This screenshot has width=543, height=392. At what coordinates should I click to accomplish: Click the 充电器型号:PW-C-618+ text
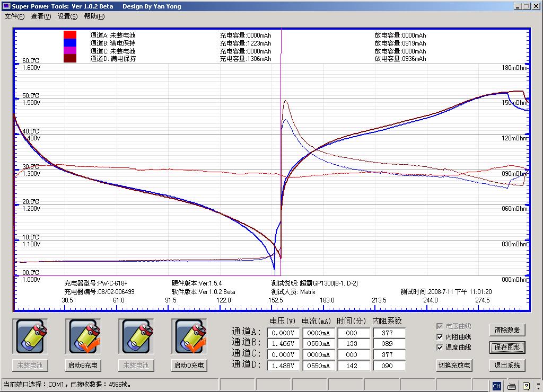click(x=96, y=283)
